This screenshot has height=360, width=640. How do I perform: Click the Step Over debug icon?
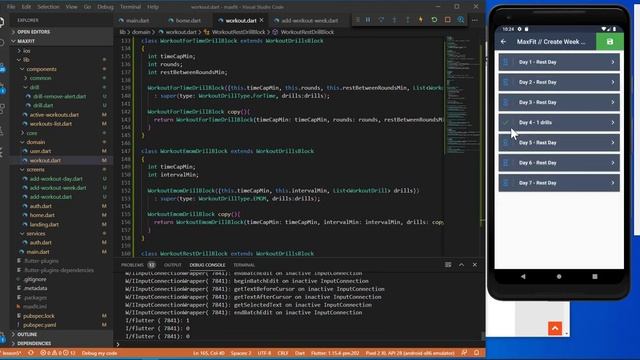[x=381, y=20]
